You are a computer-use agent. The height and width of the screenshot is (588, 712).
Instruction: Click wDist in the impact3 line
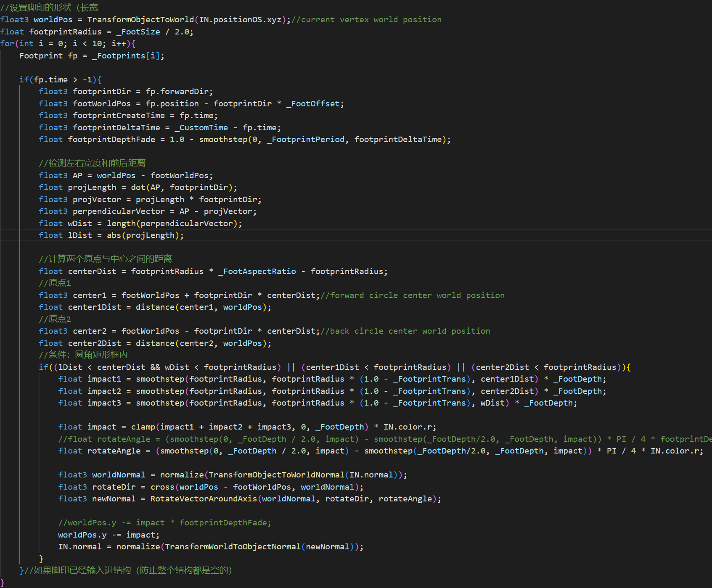point(492,403)
